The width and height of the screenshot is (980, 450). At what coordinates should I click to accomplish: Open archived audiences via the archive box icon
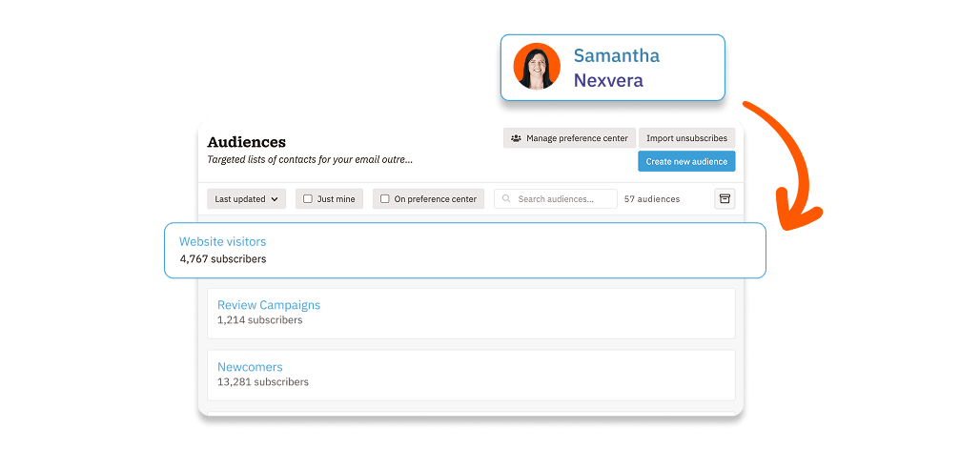725,198
